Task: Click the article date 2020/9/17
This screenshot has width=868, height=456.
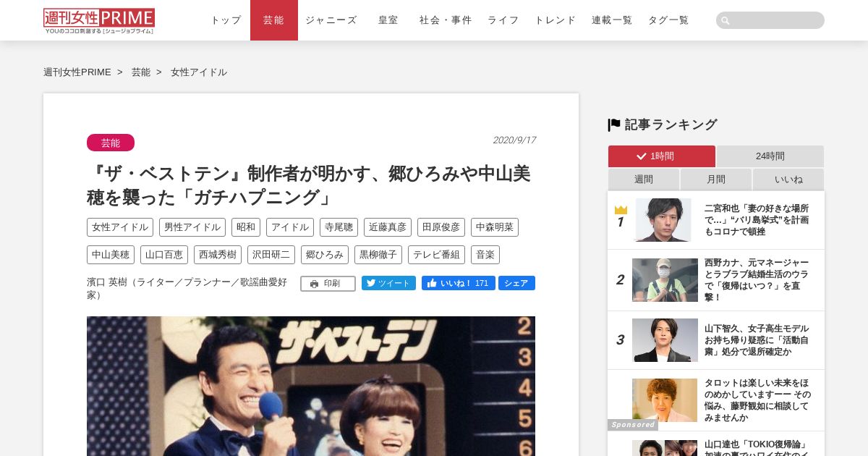Action: (514, 140)
